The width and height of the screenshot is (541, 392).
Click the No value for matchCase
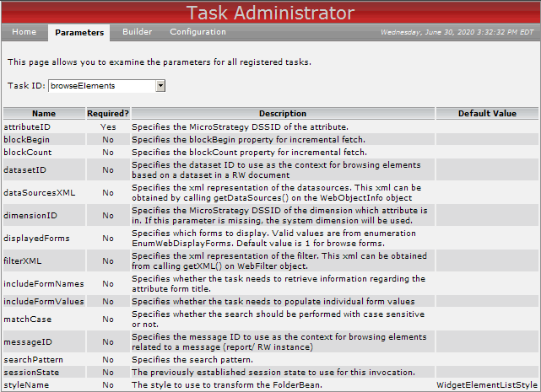coord(108,320)
